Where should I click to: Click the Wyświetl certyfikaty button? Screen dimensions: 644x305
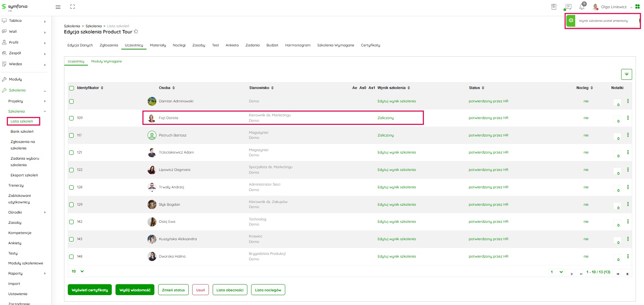(x=90, y=290)
